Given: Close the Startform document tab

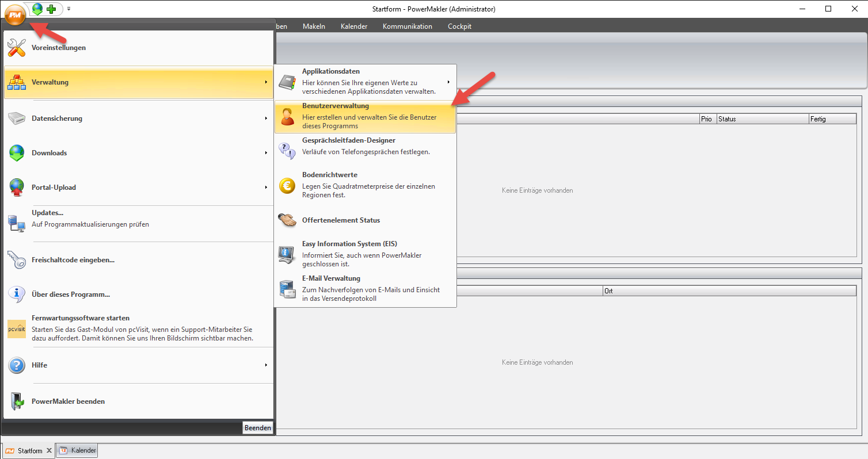Looking at the screenshot, I should point(50,451).
